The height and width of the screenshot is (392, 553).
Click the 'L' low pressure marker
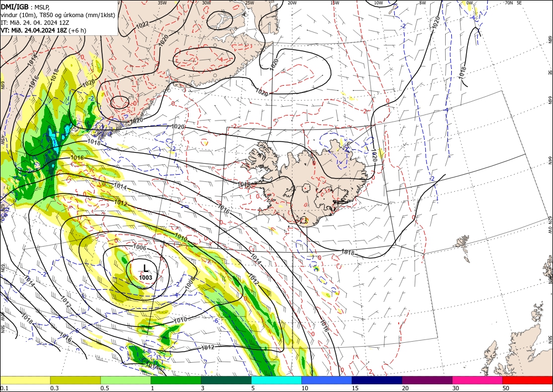click(145, 269)
